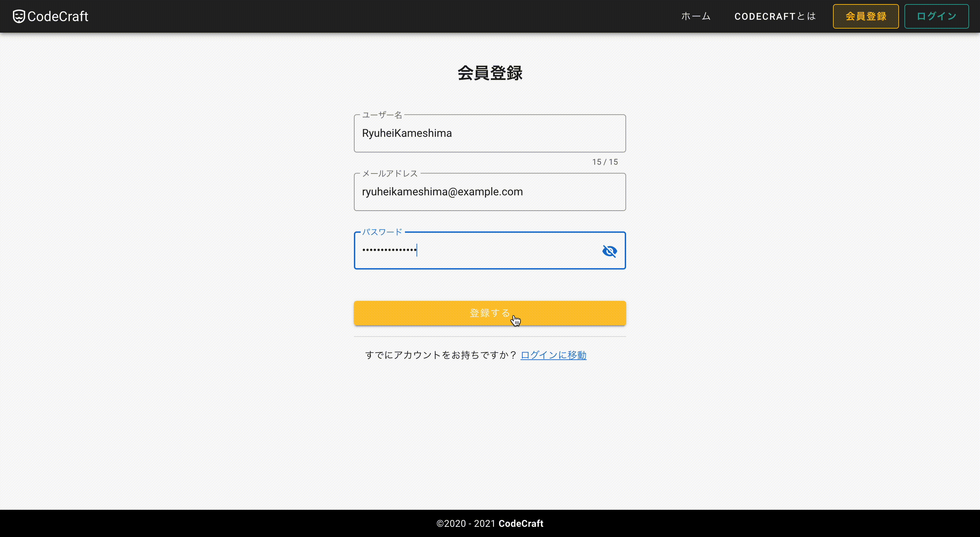980x537 pixels.
Task: Go to the ホーム navigation item
Action: pyautogui.click(x=696, y=16)
